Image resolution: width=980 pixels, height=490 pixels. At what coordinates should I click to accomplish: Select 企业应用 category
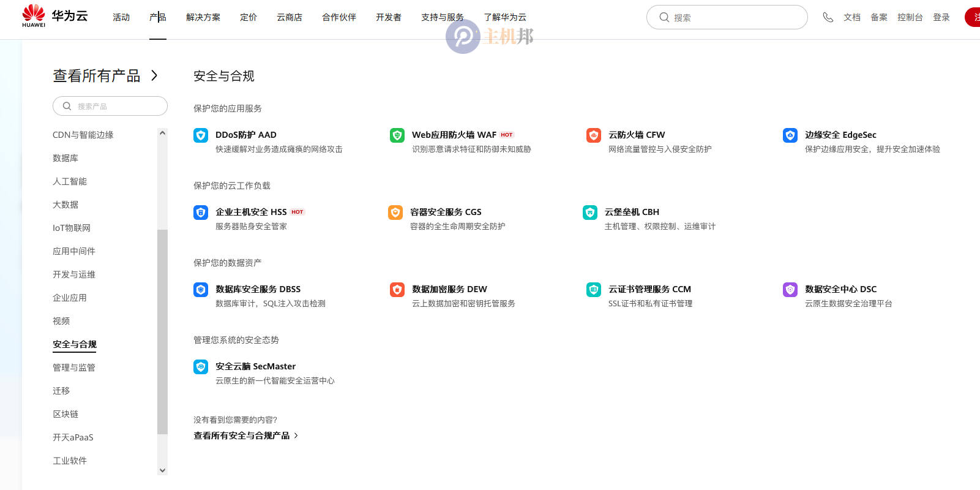(70, 298)
